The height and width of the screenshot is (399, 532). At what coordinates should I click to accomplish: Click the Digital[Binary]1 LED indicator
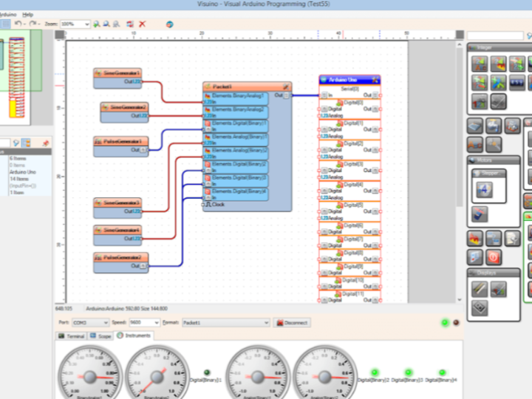[207, 372]
